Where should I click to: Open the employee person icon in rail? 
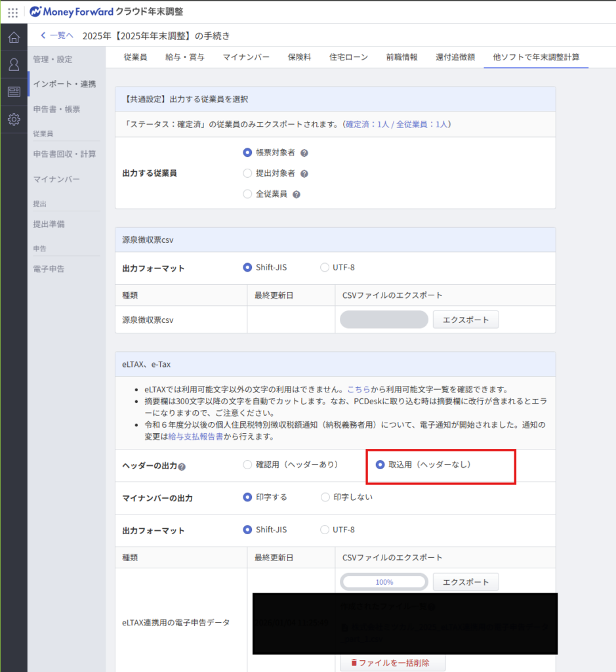(x=13, y=64)
